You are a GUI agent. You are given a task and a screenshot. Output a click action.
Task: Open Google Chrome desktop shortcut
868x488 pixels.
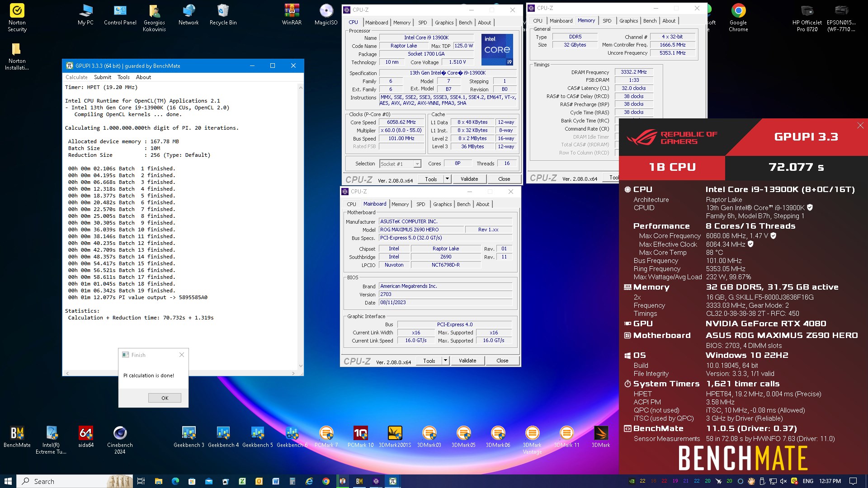coord(738,18)
